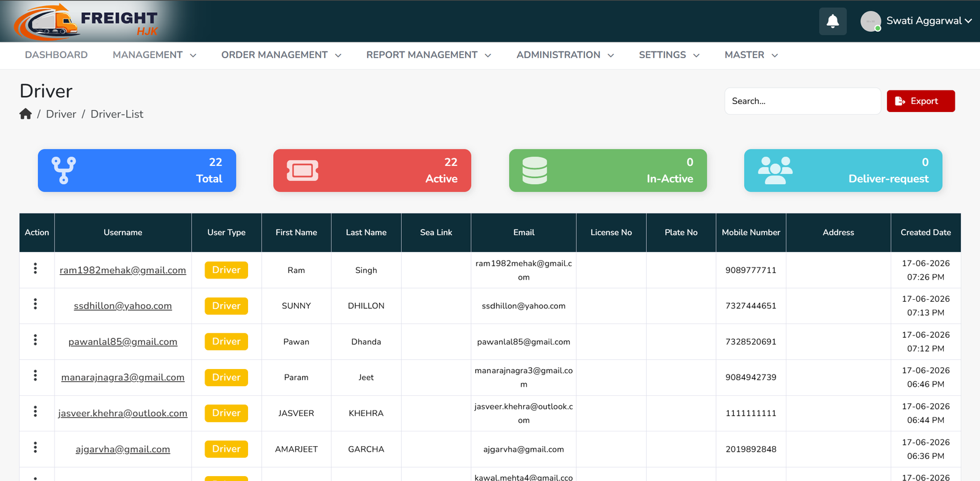
Task: Click the ticket icon on Active card
Action: pyautogui.click(x=303, y=171)
